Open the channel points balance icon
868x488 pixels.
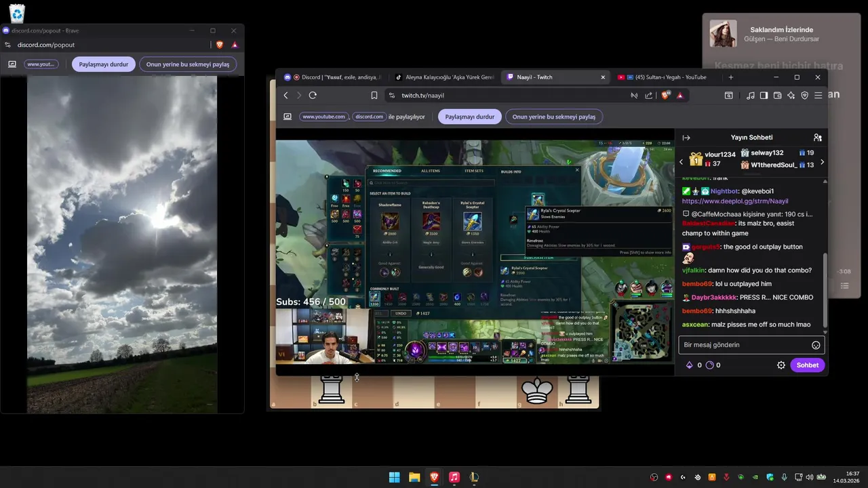click(709, 365)
